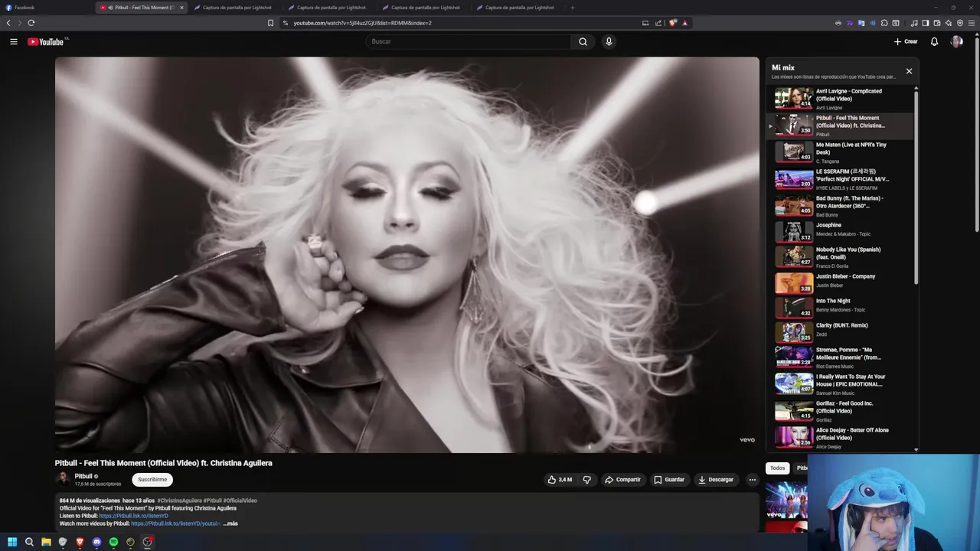Open the Windows Start menu

click(x=12, y=542)
